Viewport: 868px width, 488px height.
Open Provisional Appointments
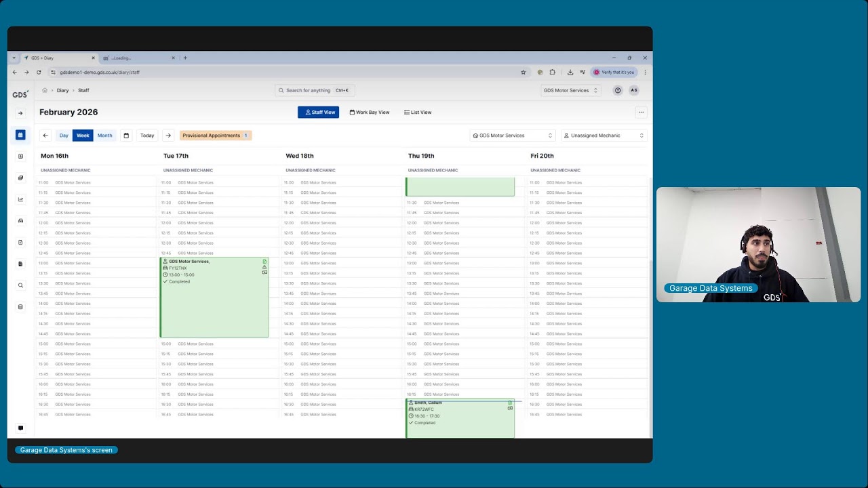[216, 136]
